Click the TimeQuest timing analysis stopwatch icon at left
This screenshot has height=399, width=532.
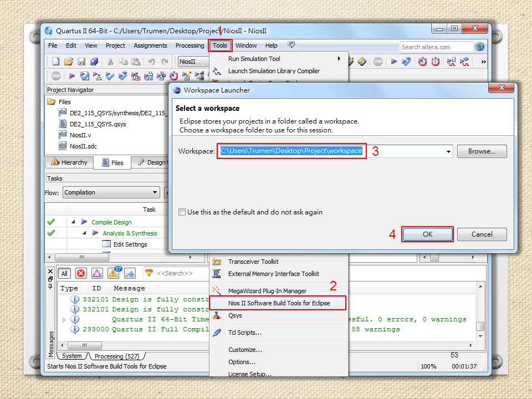coord(173,76)
